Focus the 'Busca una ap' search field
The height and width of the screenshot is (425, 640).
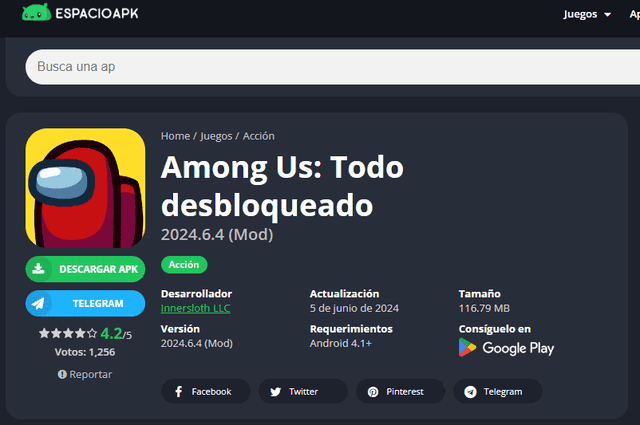pyautogui.click(x=333, y=67)
